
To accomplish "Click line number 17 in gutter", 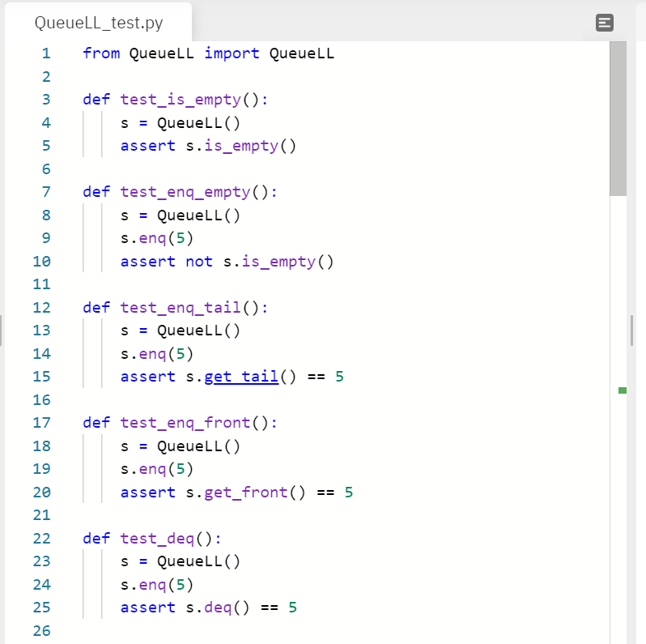I will 41,423.
